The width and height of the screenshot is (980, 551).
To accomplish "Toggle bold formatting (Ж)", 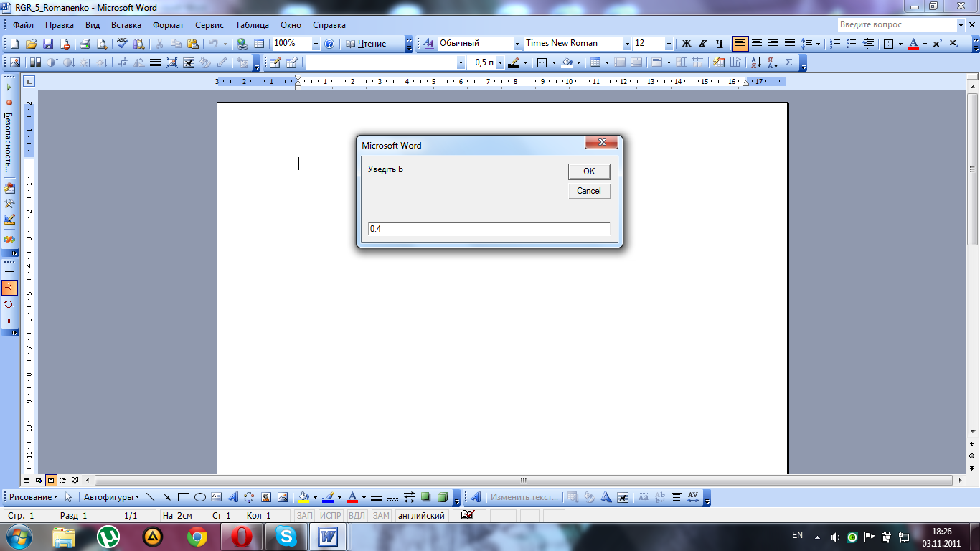I will pyautogui.click(x=686, y=44).
